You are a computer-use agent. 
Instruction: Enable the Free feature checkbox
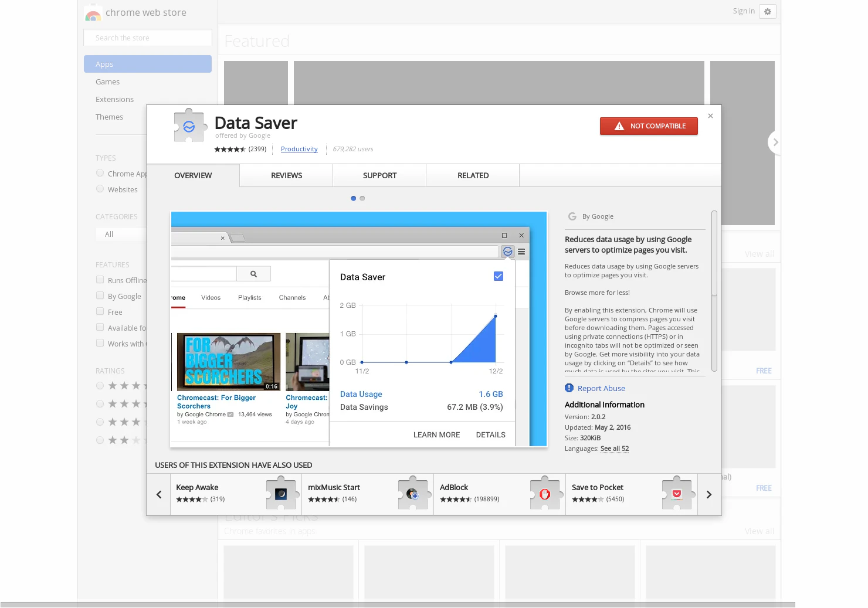coord(100,311)
